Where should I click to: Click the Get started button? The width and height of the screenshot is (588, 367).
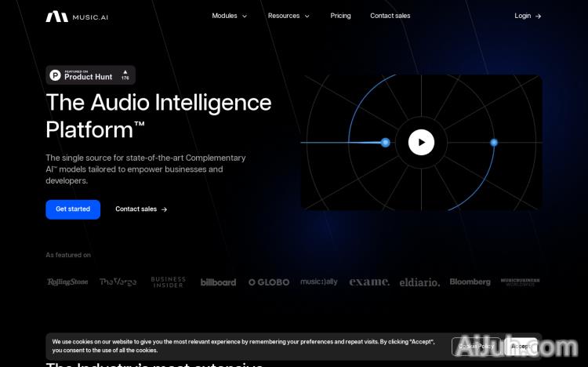pos(73,209)
